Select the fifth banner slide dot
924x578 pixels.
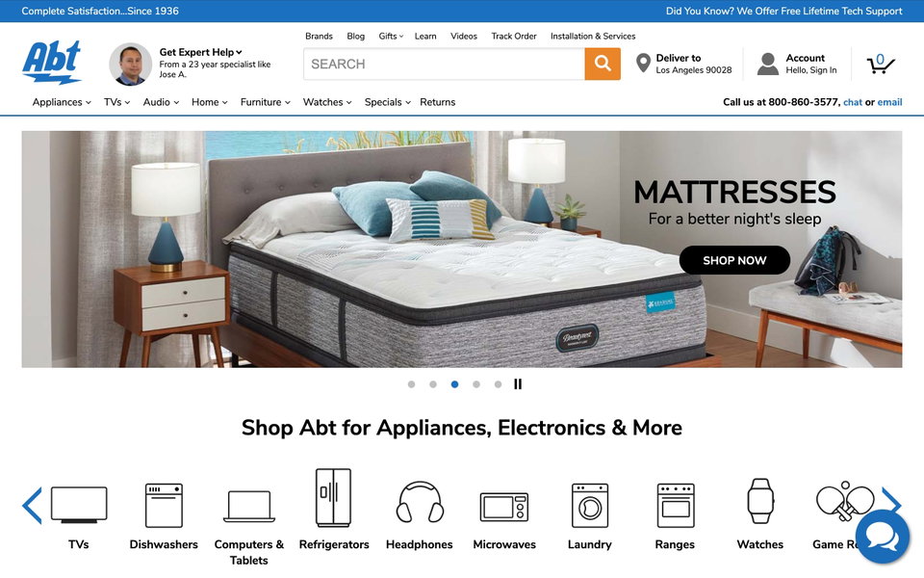tap(498, 384)
